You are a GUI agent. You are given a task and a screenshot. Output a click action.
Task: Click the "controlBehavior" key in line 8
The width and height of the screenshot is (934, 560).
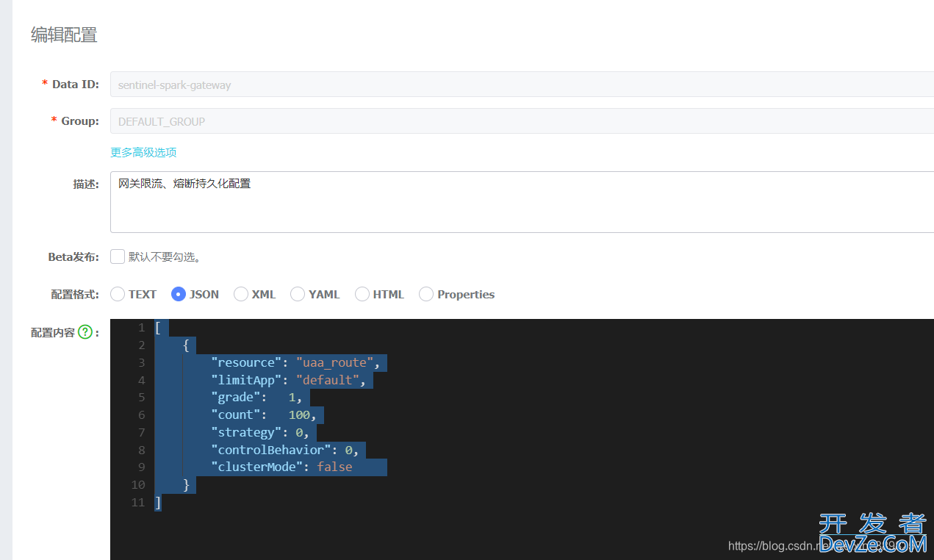click(x=271, y=450)
